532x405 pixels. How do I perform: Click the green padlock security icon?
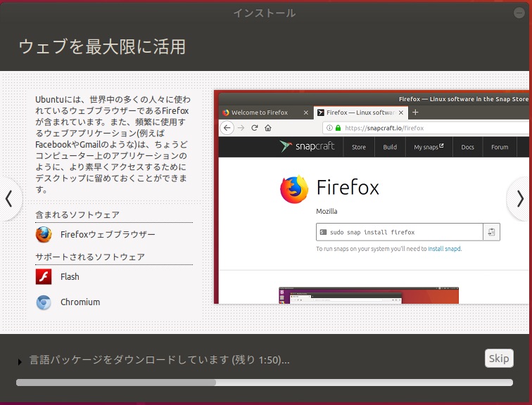click(338, 128)
